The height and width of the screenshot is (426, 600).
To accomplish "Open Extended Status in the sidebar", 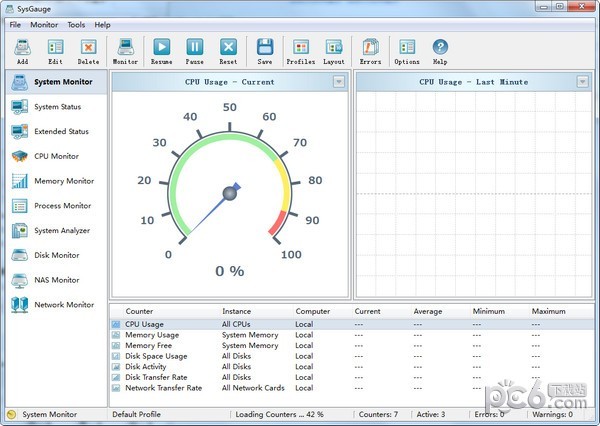I will 57,131.
